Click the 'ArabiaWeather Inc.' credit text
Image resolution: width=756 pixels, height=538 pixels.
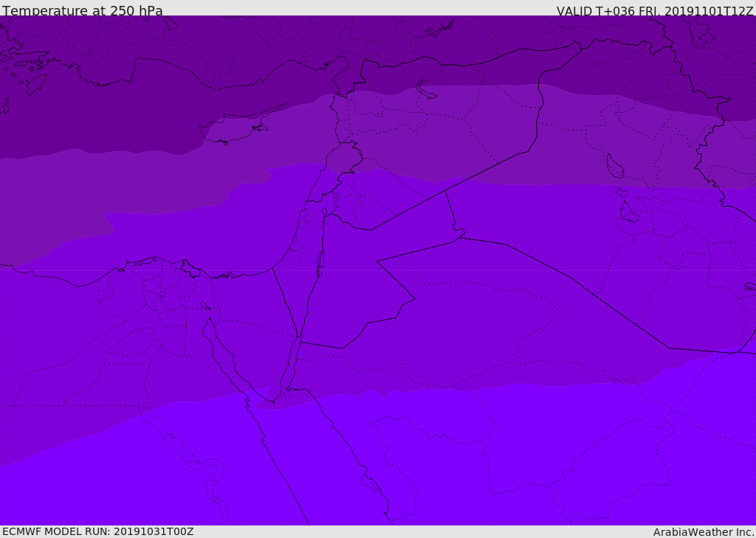(703, 532)
